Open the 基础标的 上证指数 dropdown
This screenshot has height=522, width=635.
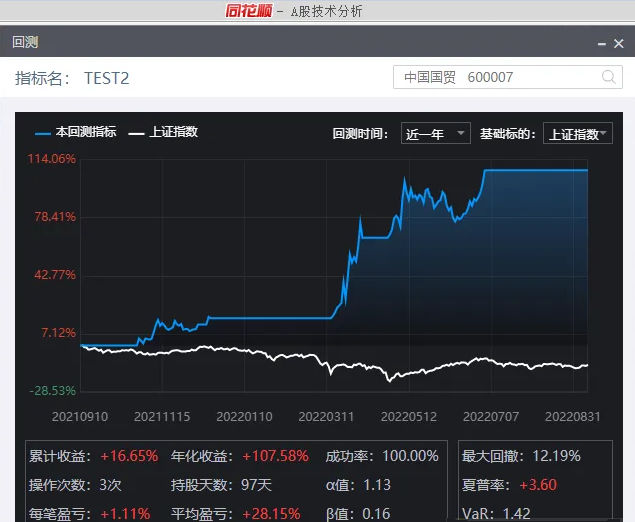[x=577, y=133]
